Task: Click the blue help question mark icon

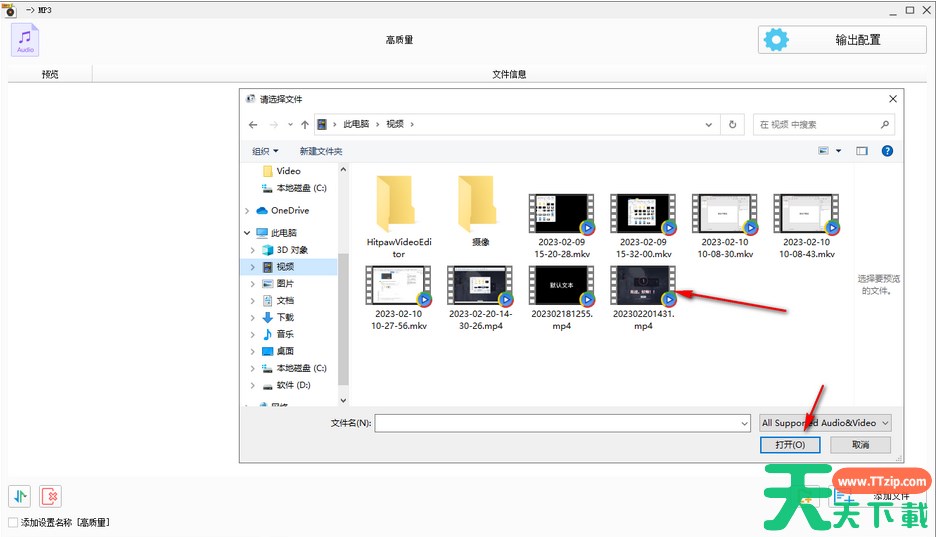Action: [x=886, y=151]
